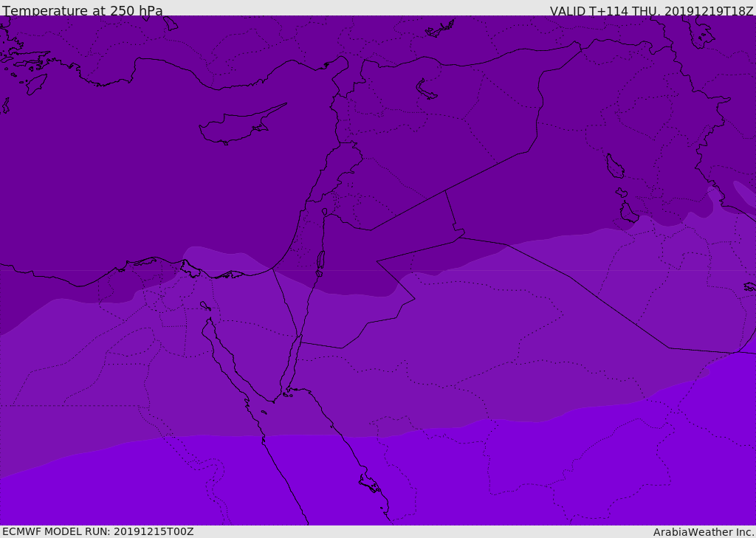Click the 'VALID T+114 THU. 20191219T18Z' label
This screenshot has width=756, height=538.
click(x=651, y=11)
